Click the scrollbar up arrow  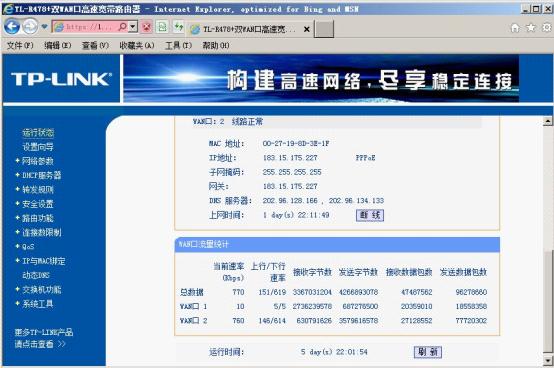coord(548,121)
